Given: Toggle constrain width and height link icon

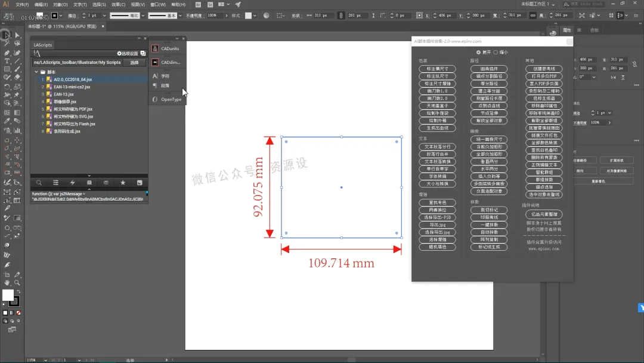Looking at the screenshot, I should (x=532, y=15).
